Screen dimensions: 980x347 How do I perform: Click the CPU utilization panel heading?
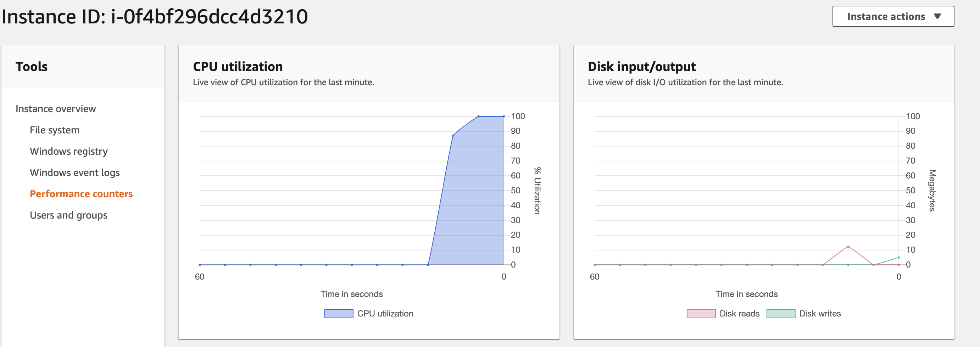pyautogui.click(x=238, y=67)
